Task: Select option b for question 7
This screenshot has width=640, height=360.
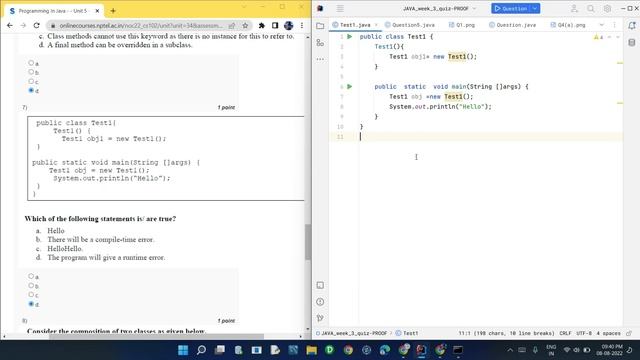Action: coord(31,286)
